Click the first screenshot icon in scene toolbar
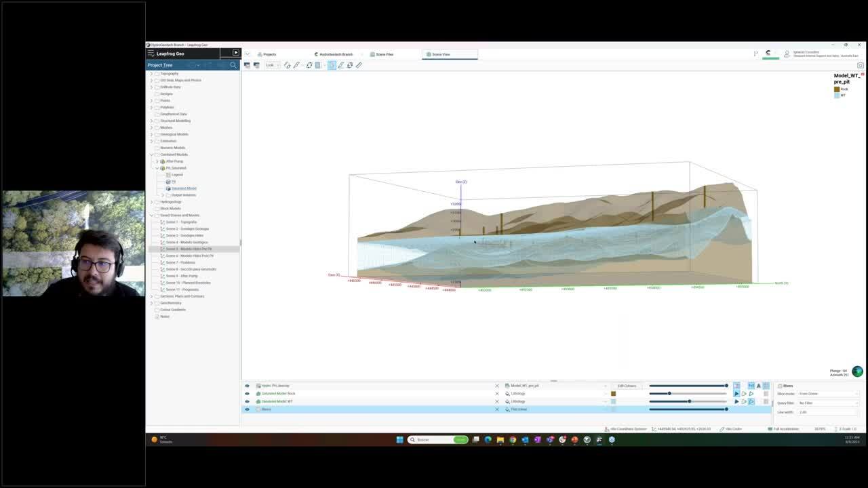This screenshot has height=488, width=868. [x=247, y=65]
